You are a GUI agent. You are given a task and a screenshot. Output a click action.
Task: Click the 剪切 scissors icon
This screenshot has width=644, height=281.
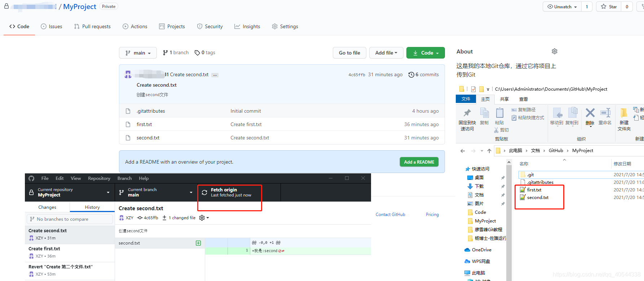(496, 130)
